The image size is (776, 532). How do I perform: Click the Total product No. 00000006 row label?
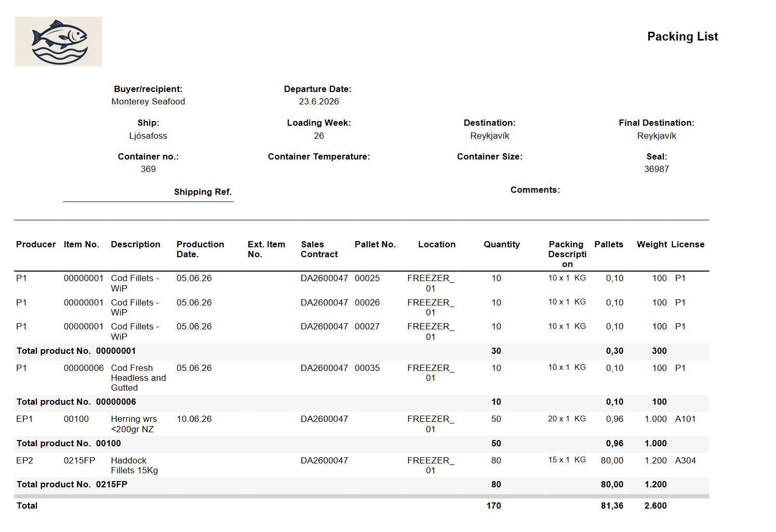click(76, 402)
